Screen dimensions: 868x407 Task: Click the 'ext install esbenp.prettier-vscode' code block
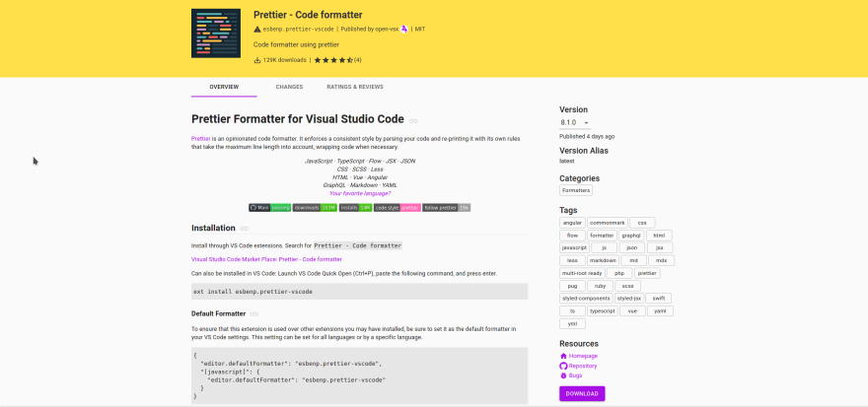pos(360,292)
